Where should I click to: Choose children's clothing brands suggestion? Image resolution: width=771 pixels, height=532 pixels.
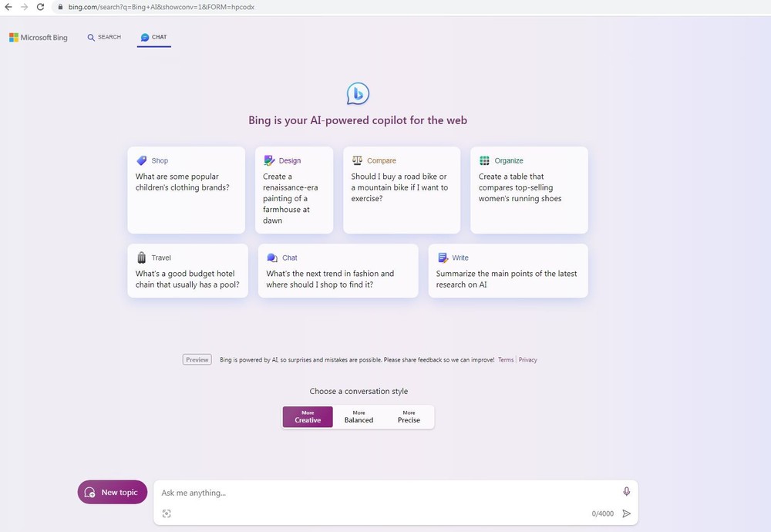click(187, 190)
